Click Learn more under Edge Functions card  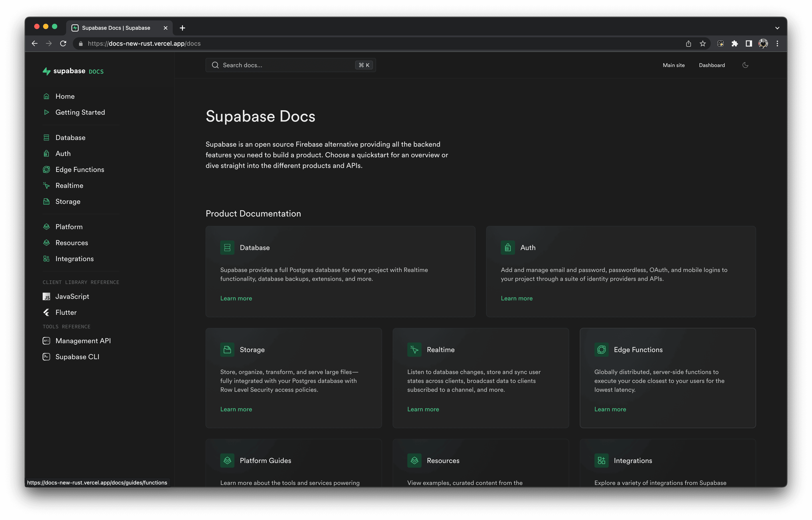[610, 409]
